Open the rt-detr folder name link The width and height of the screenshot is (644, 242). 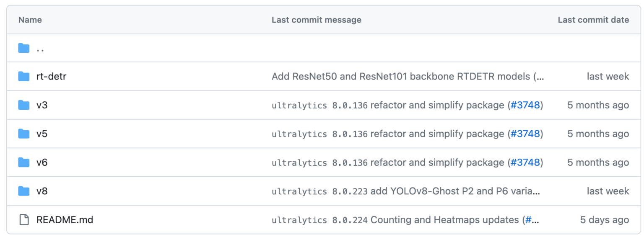coord(51,76)
